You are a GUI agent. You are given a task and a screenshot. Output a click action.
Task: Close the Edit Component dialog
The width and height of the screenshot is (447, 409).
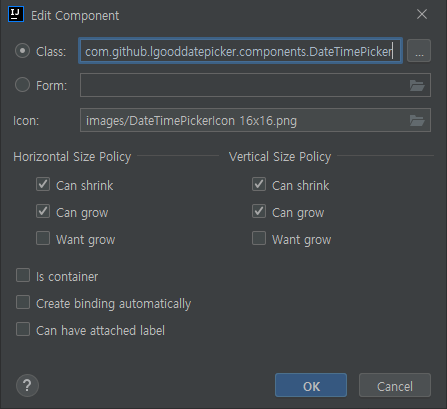pyautogui.click(x=422, y=14)
